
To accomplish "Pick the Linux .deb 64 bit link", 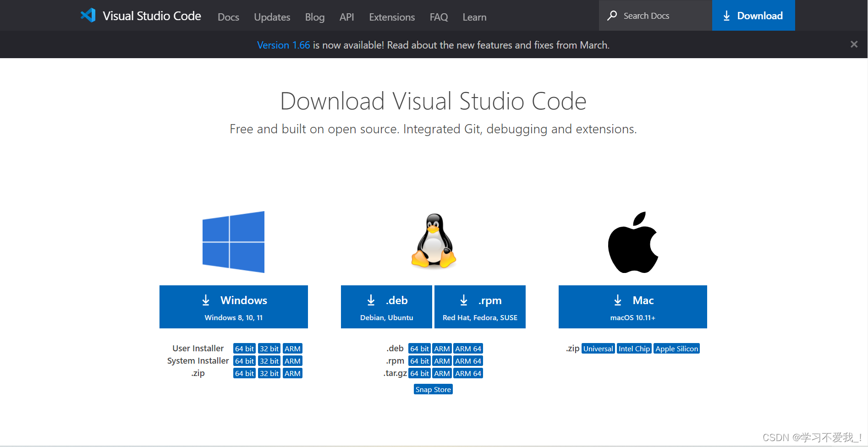I will coord(419,349).
